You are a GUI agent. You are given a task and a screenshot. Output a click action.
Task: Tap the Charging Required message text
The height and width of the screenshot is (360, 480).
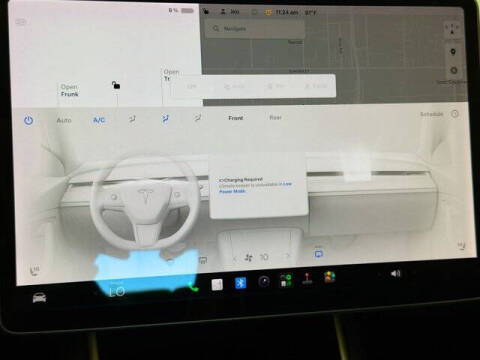click(x=241, y=180)
